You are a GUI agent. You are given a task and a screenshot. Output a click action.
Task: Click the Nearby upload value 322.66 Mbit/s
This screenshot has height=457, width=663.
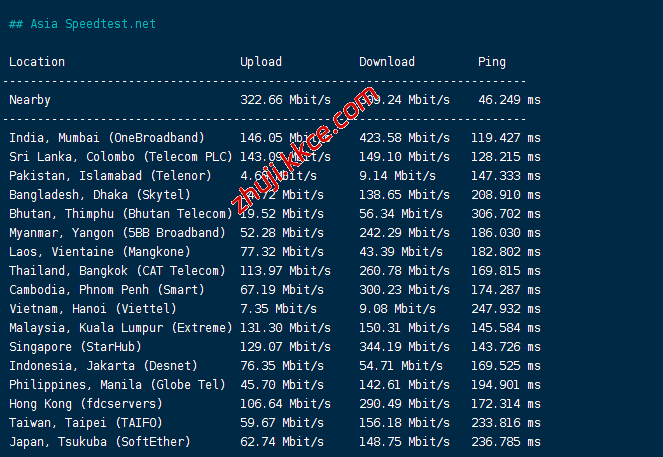pos(285,100)
